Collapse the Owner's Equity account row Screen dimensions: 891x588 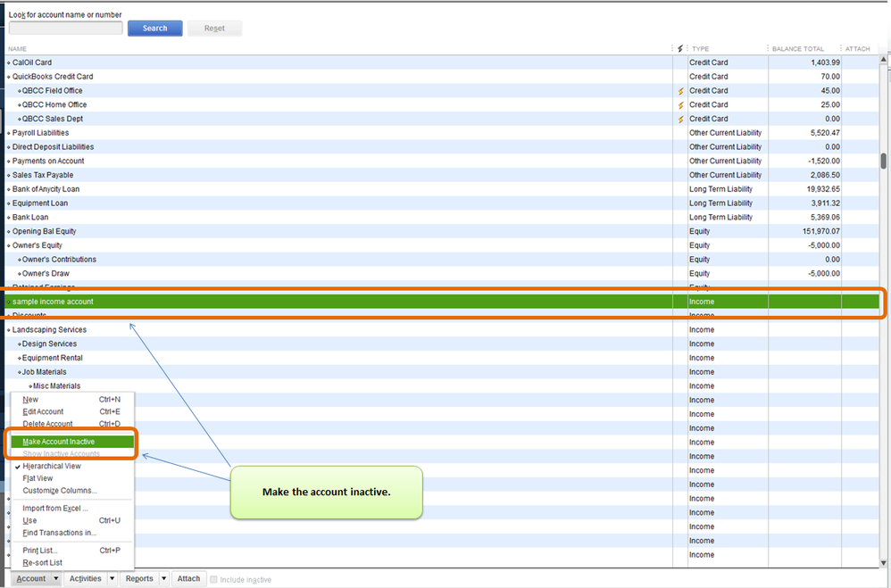coord(9,245)
